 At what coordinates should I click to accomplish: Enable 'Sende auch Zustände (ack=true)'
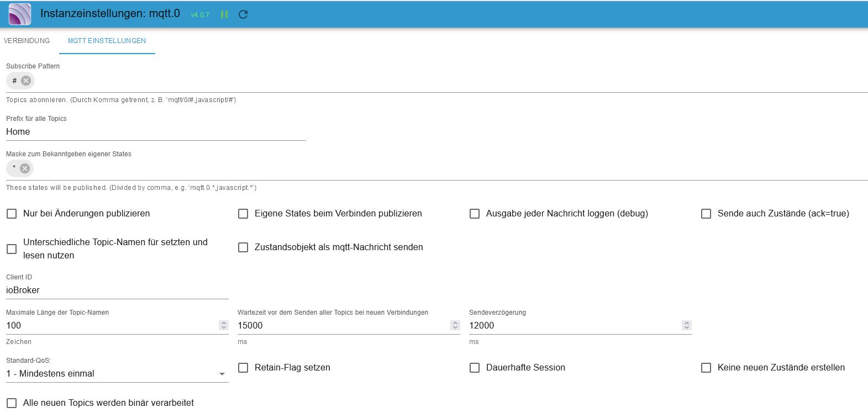706,214
